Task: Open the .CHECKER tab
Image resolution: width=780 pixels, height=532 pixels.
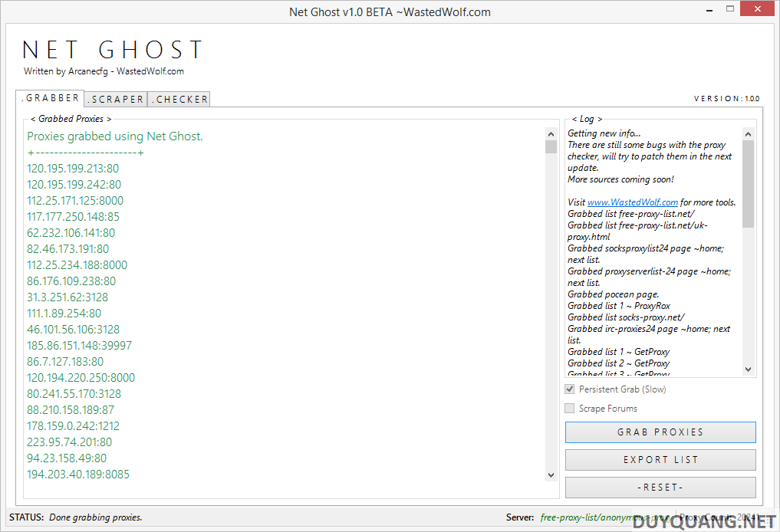Action: (x=179, y=99)
